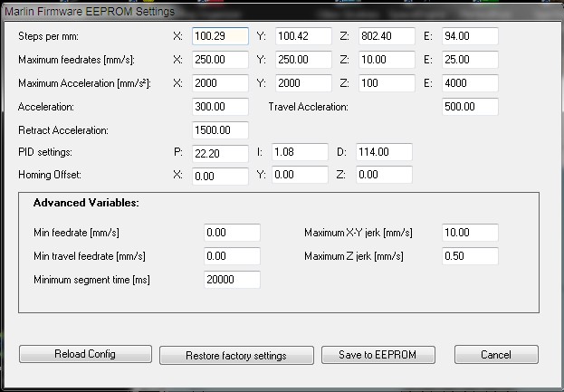Focus the Steps per mm X field
This screenshot has height=392, width=564.
click(x=220, y=36)
